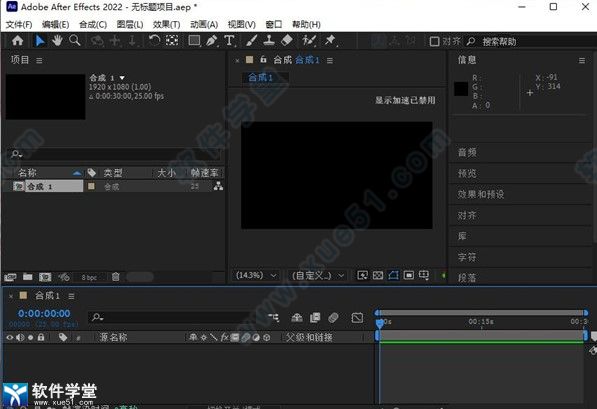The image size is (597, 409).
Task: Select the Zoom magnifier tool
Action: (75, 40)
